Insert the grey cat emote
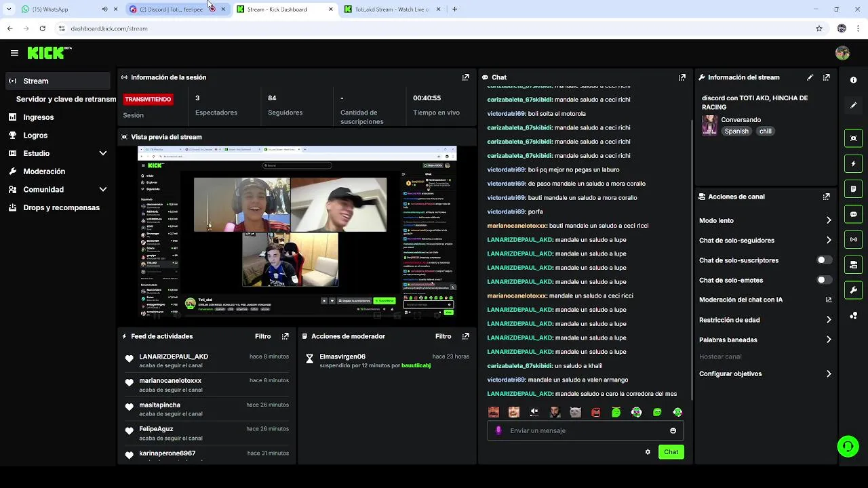This screenshot has height=488, width=868. pyautogui.click(x=575, y=412)
